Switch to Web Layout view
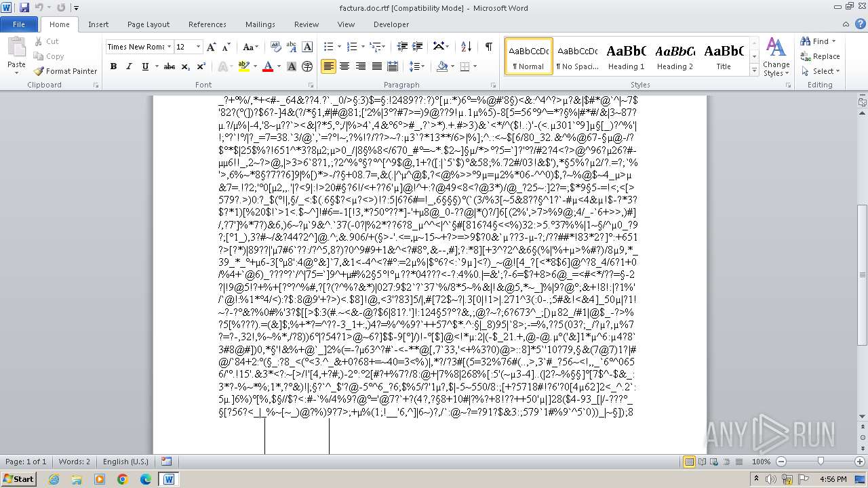This screenshot has height=488, width=868. [x=713, y=462]
